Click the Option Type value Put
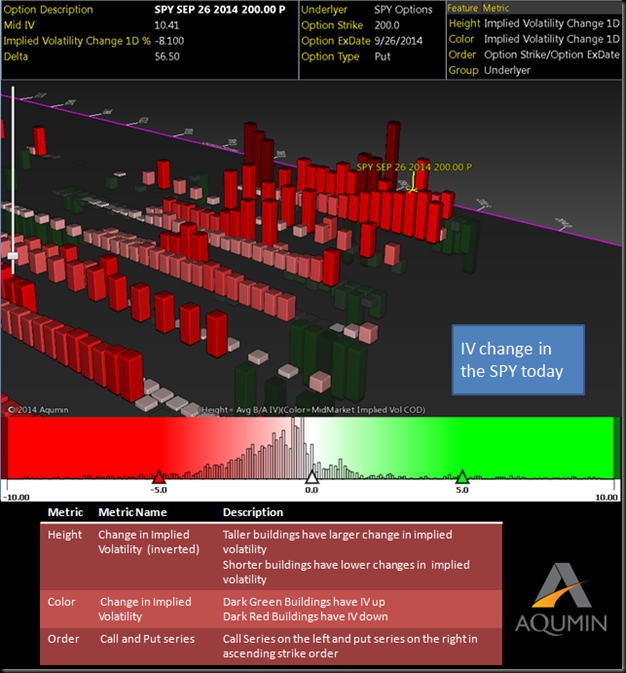This screenshot has width=626, height=673. (383, 57)
